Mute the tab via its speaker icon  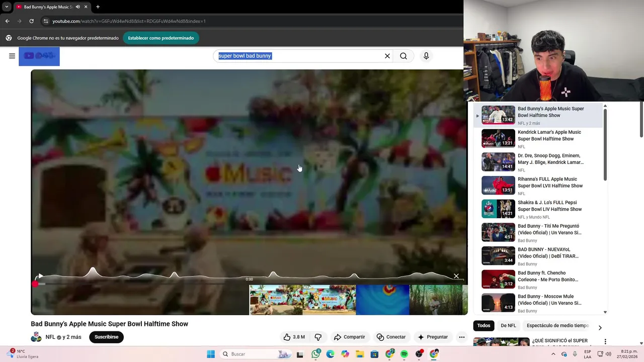(x=77, y=7)
